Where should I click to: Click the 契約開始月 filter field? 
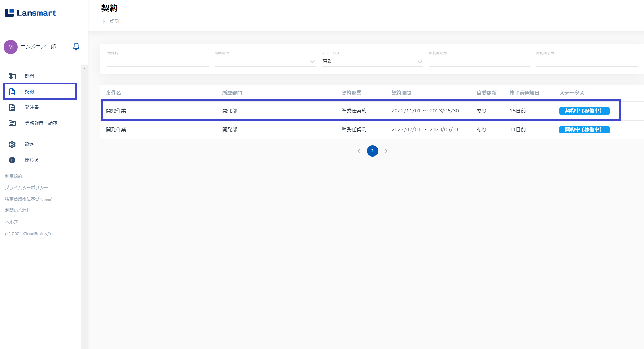click(x=479, y=62)
